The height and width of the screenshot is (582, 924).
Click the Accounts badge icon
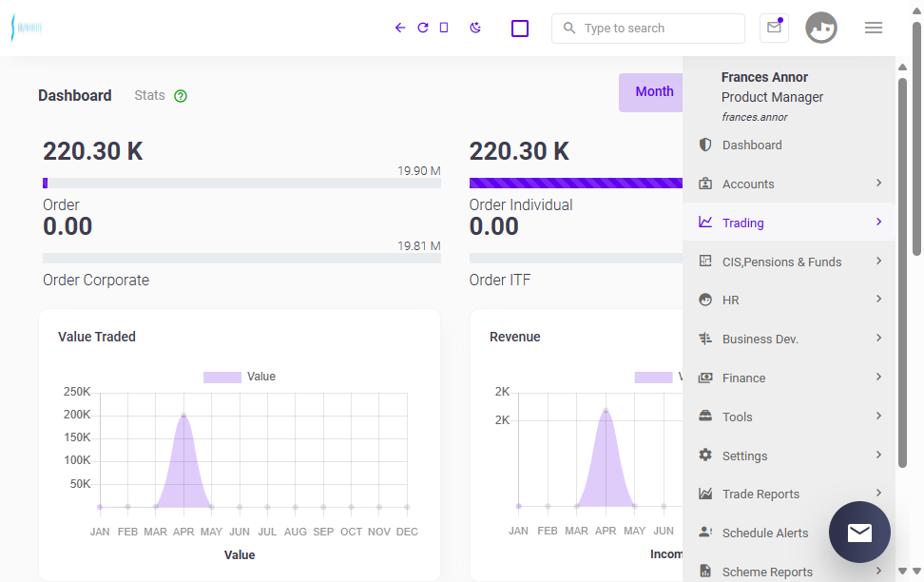704,184
